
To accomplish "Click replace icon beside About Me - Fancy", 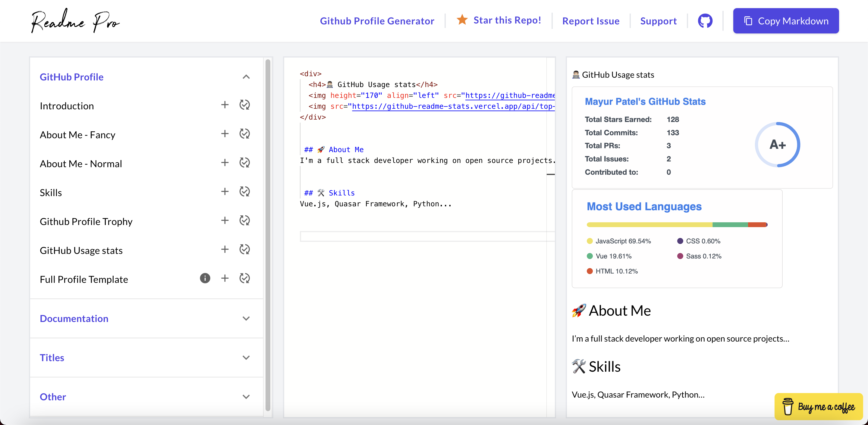I will (245, 134).
